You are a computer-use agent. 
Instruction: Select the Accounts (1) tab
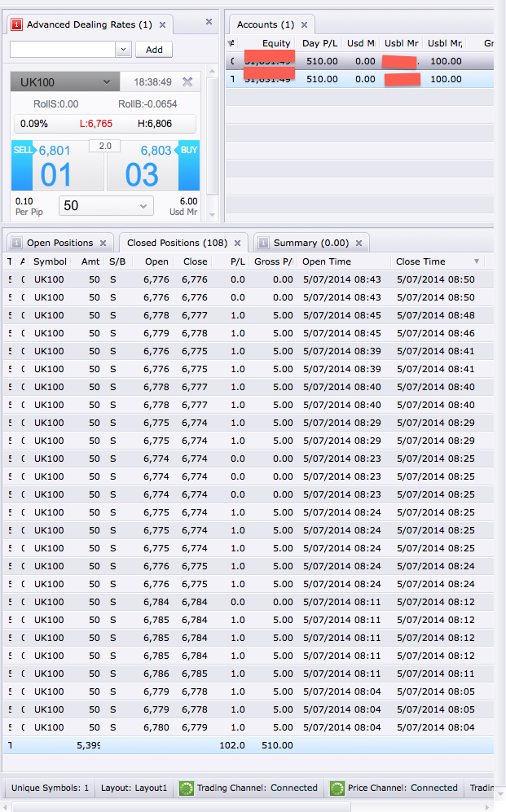pyautogui.click(x=265, y=24)
